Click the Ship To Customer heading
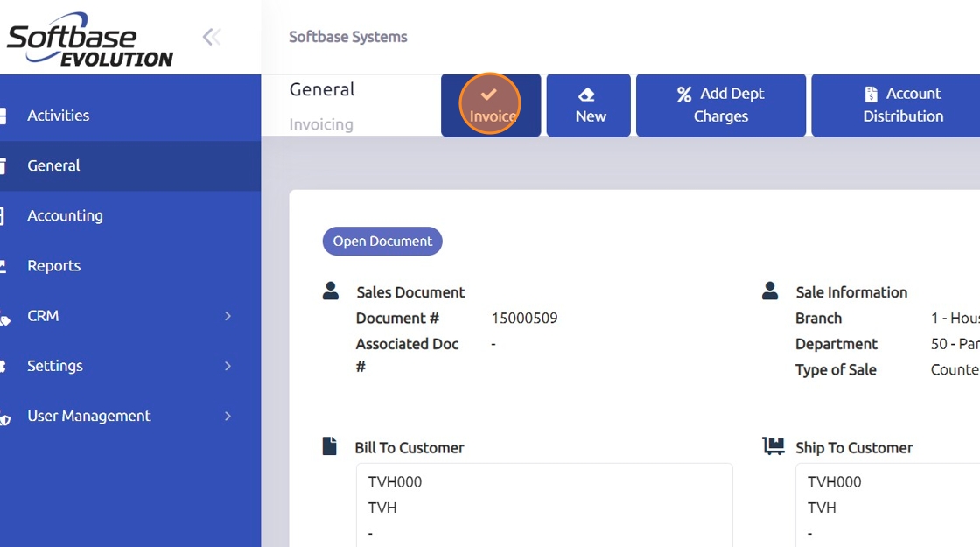 coord(854,448)
